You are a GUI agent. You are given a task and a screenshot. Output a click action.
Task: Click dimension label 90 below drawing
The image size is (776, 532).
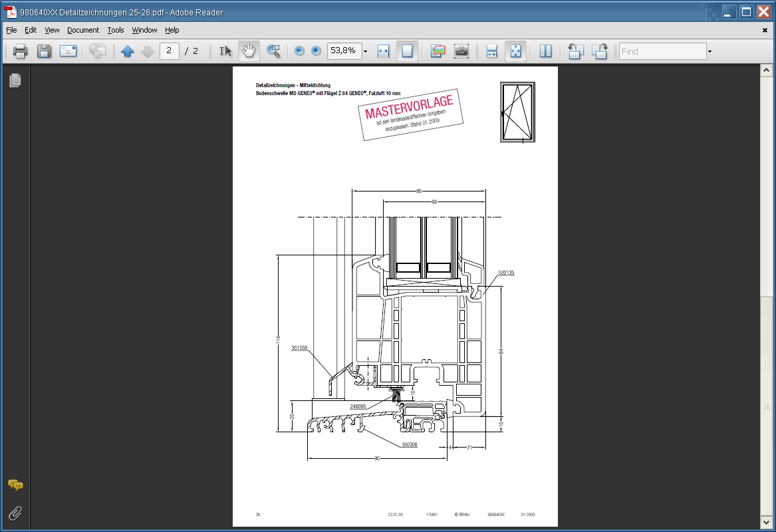click(x=377, y=459)
